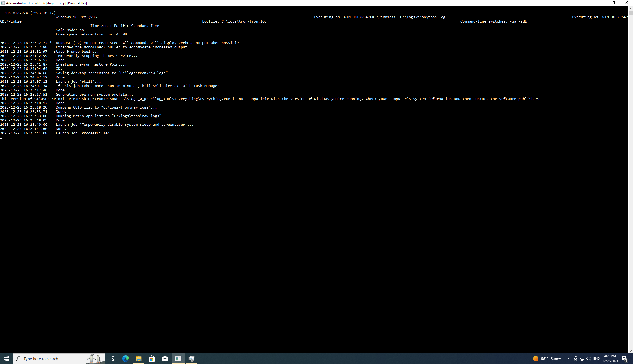
Task: Open the ENG input language selector
Action: [596, 359]
